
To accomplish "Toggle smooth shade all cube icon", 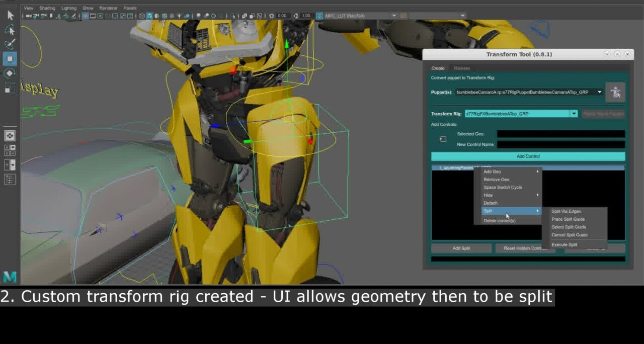I will click(149, 16).
